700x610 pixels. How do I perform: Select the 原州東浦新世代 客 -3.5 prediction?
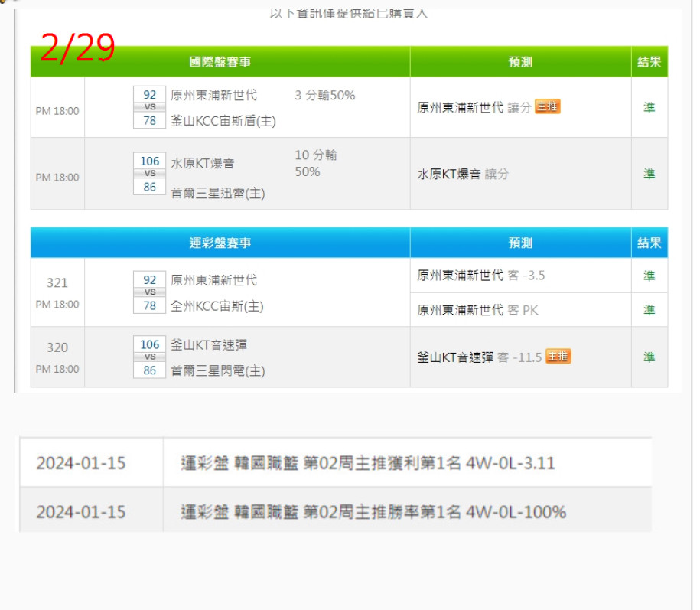tap(480, 275)
